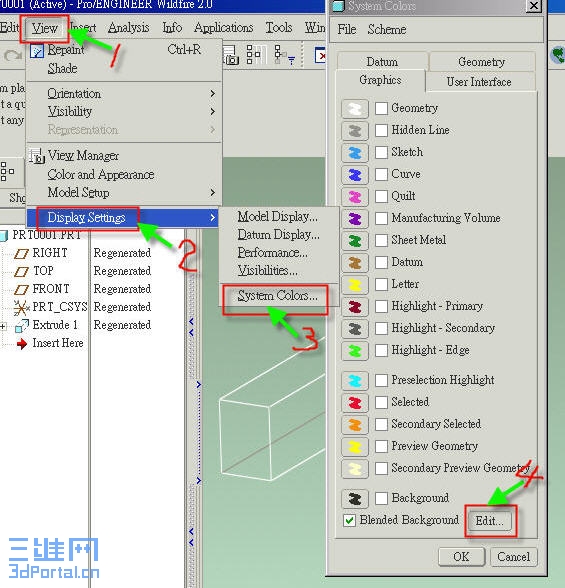Open the Analysis menu
This screenshot has width=565, height=588.
click(129, 28)
